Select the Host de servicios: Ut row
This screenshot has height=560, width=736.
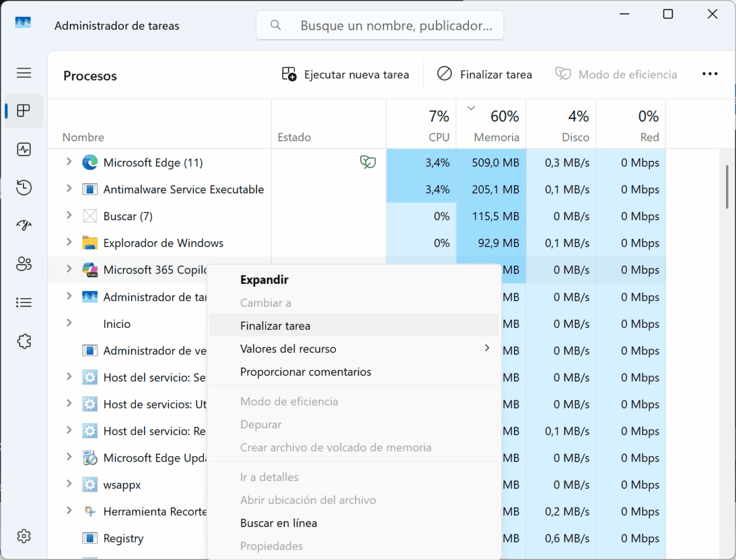point(128,404)
